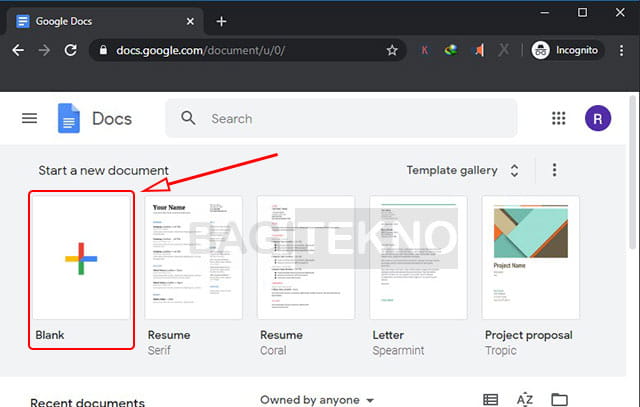Reload the page
Viewport: 640px width, 407px height.
tap(71, 50)
